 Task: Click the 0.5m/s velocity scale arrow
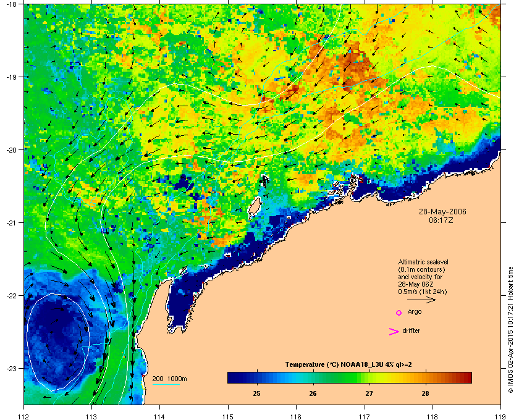click(421, 300)
